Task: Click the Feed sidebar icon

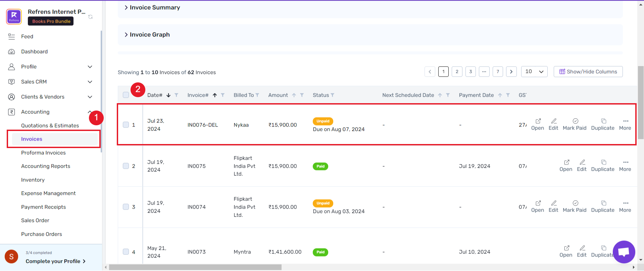Action: 11,37
